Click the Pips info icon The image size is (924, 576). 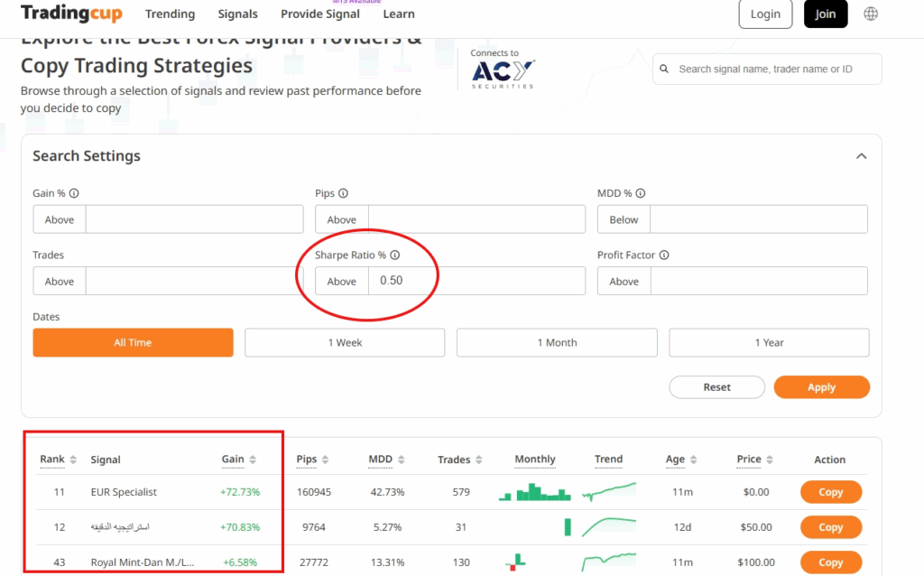click(344, 193)
